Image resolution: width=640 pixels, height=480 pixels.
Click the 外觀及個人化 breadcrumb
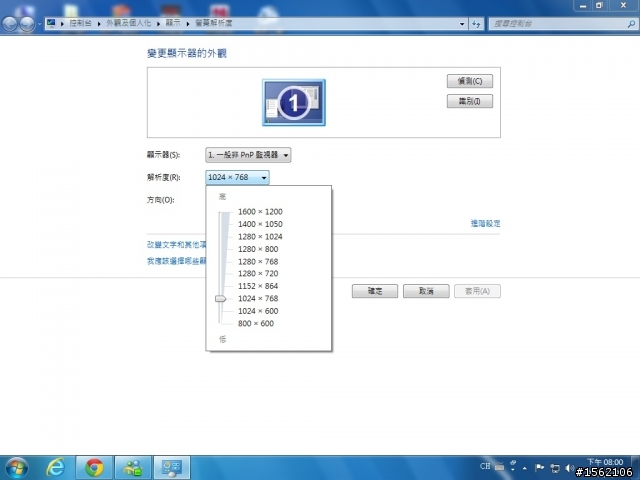(x=129, y=23)
